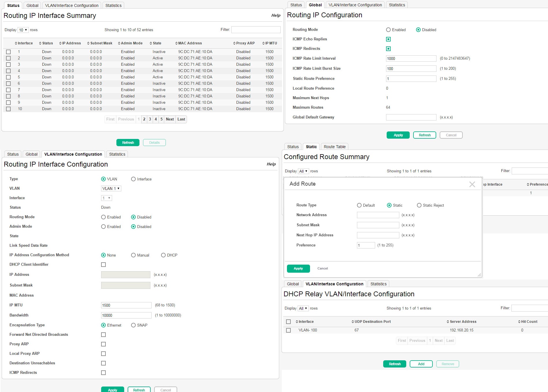Sort Interface Summary by Subnet Mask column
The width and height of the screenshot is (548, 392).
pyautogui.click(x=100, y=43)
